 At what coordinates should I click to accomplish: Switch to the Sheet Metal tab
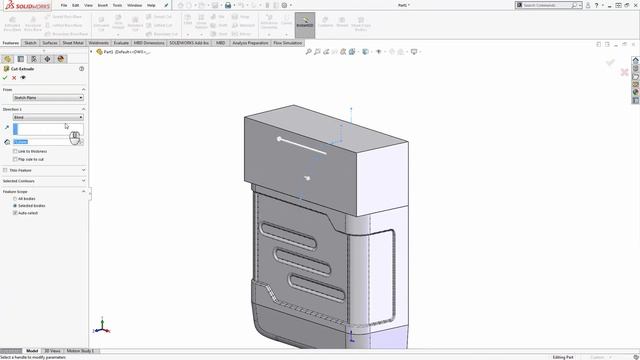(73, 43)
